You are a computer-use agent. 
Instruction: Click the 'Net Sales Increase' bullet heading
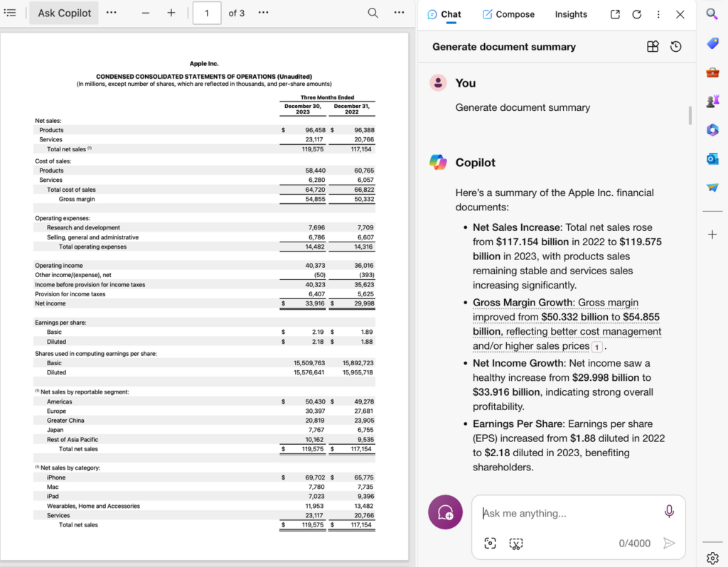point(518,227)
